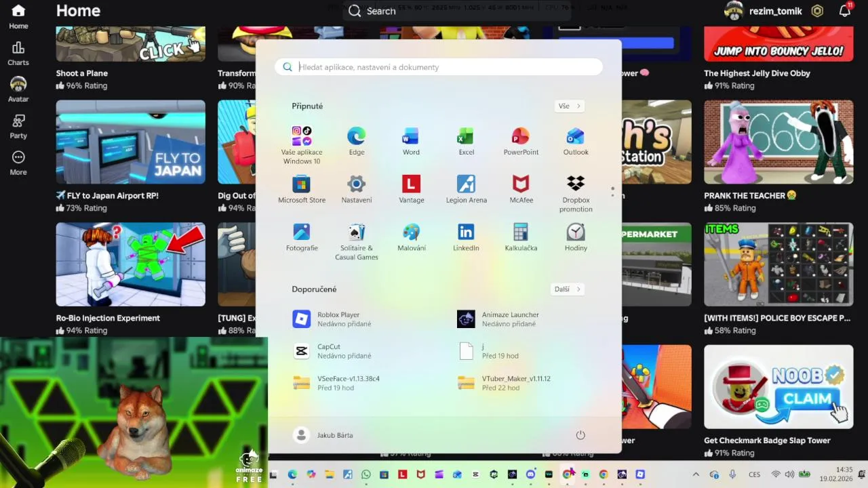
Task: Open Robux icon in Roblox header
Action: [x=818, y=11]
